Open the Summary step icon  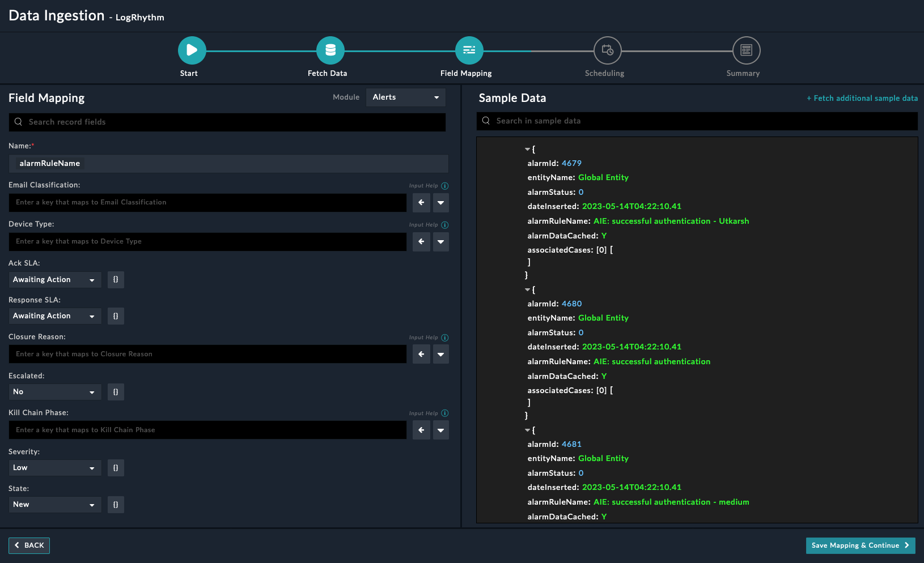click(x=746, y=50)
